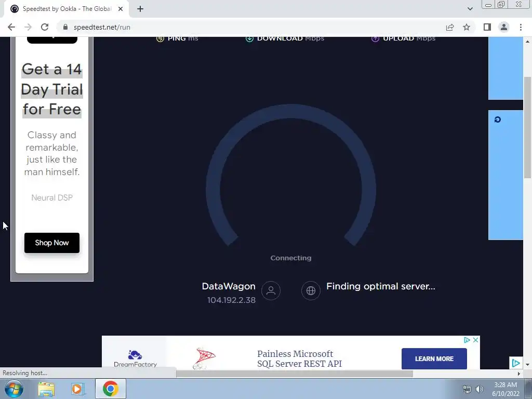Click the globe server icon
The image size is (532, 399).
click(x=311, y=291)
